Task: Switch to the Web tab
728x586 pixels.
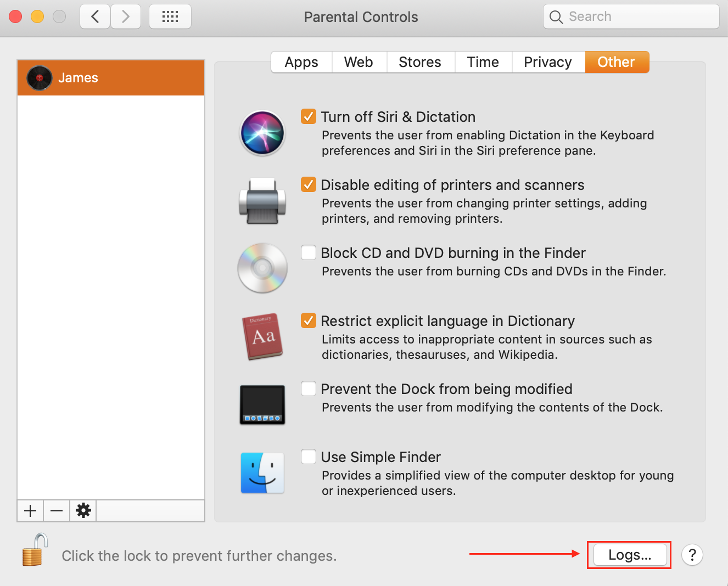Action: 359,62
